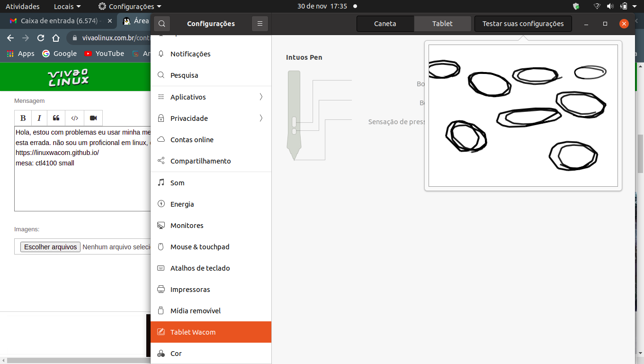This screenshot has width=644, height=364.
Task: Reload the page in Chrome
Action: (x=41, y=38)
